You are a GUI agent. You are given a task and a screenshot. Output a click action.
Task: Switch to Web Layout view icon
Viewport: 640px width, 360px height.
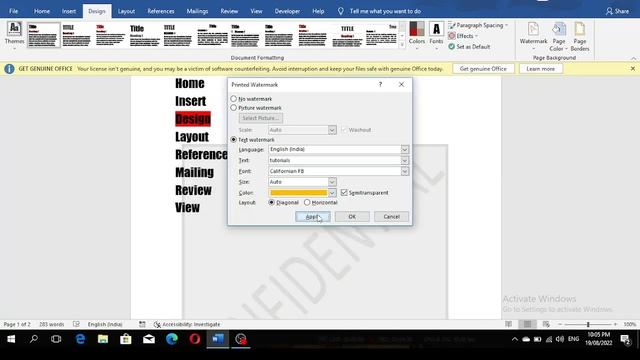pos(546,324)
